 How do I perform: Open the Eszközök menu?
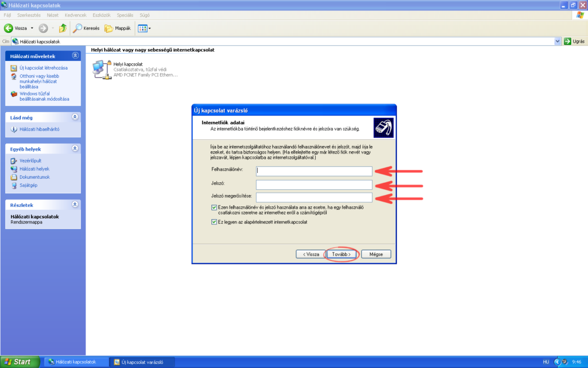(101, 15)
